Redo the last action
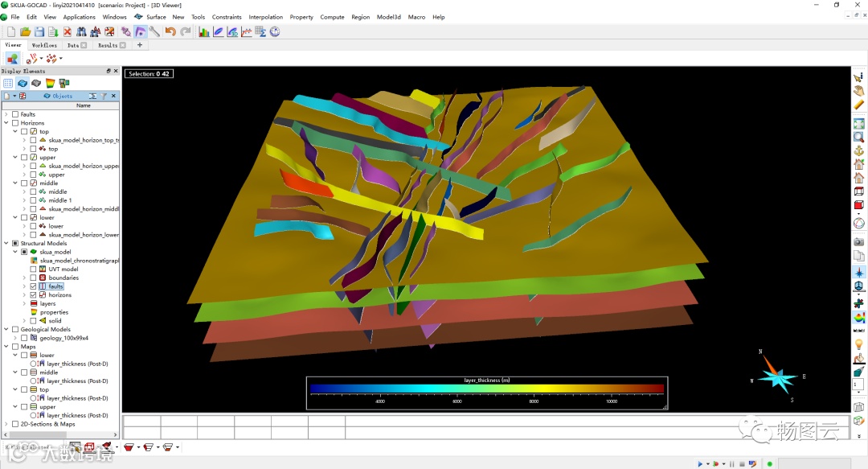The width and height of the screenshot is (868, 469). tap(185, 31)
